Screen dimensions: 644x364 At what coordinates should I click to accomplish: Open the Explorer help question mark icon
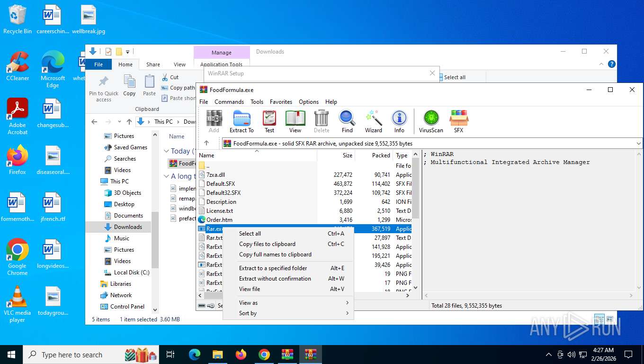click(611, 64)
